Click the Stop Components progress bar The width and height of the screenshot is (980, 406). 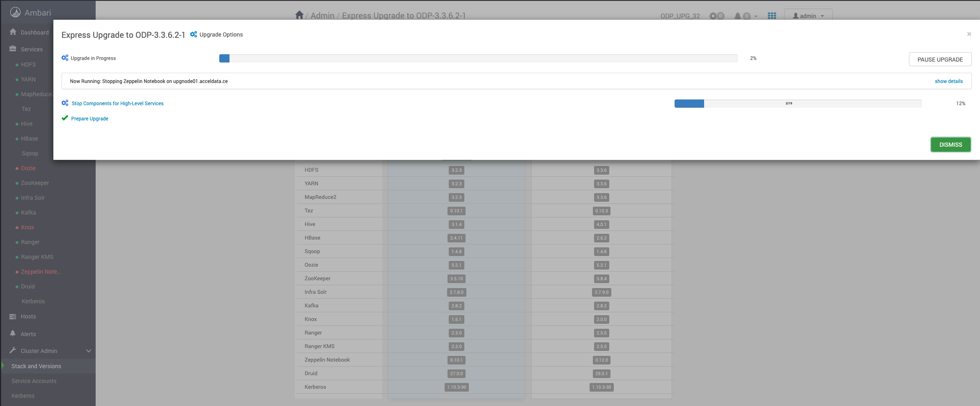798,104
